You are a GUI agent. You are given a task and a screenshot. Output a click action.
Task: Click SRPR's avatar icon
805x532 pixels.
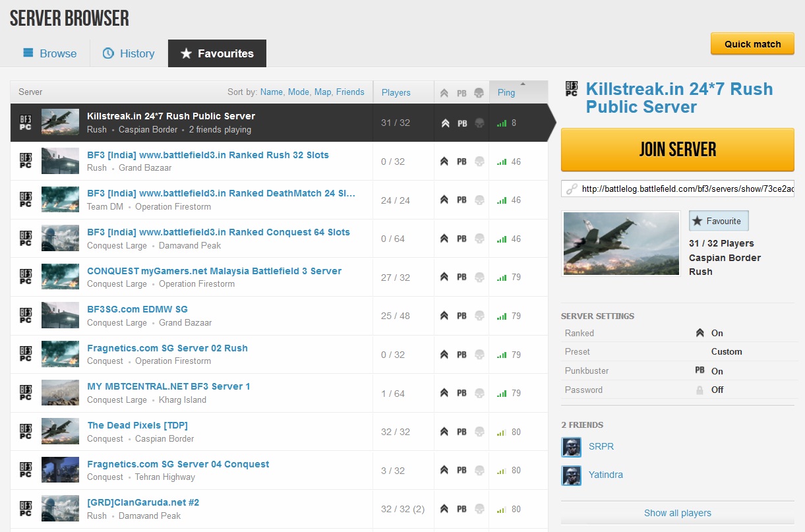(x=572, y=447)
